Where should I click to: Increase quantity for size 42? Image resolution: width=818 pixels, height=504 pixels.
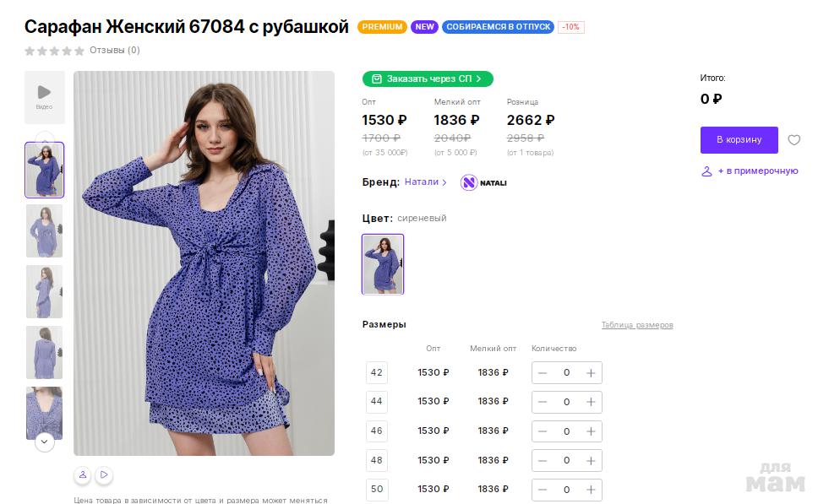coord(591,373)
